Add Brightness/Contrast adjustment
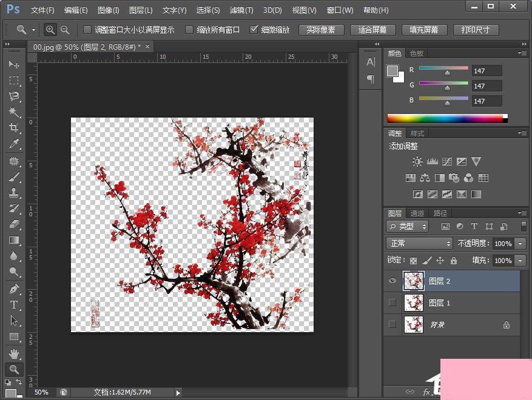This screenshot has height=400, width=532. (x=417, y=161)
